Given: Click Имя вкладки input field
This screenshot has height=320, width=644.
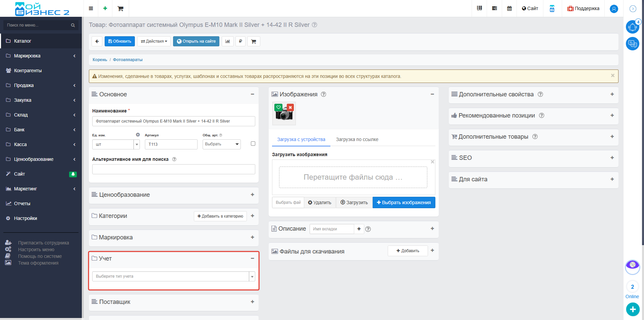Looking at the screenshot, I should 331,229.
